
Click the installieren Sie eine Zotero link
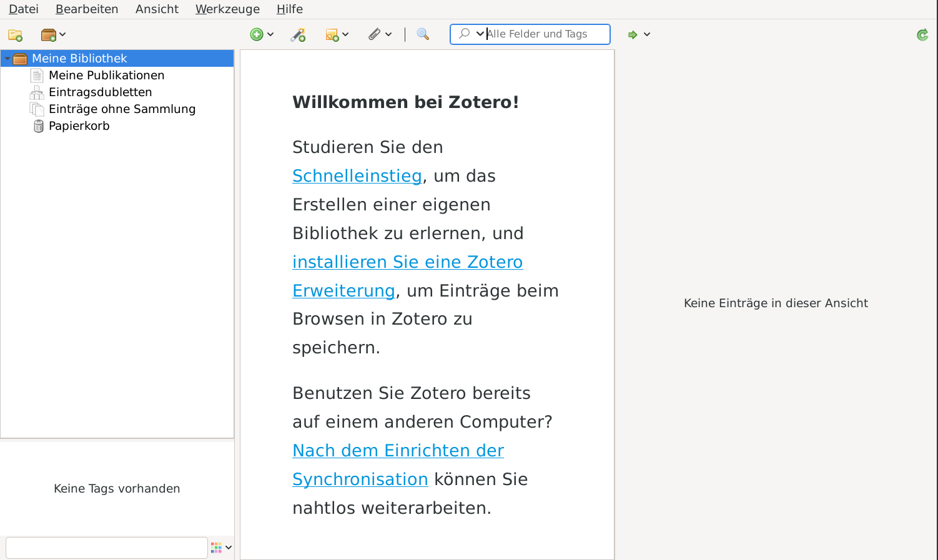pos(407,262)
